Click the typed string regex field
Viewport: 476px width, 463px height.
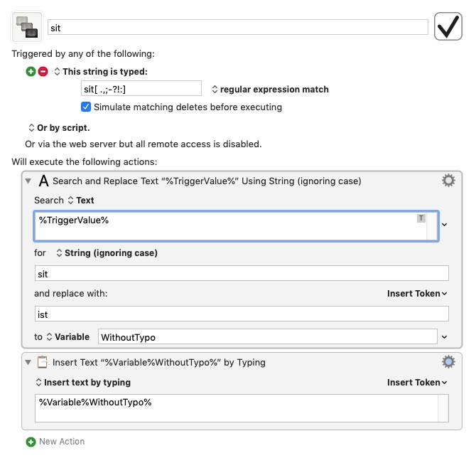[x=141, y=89]
